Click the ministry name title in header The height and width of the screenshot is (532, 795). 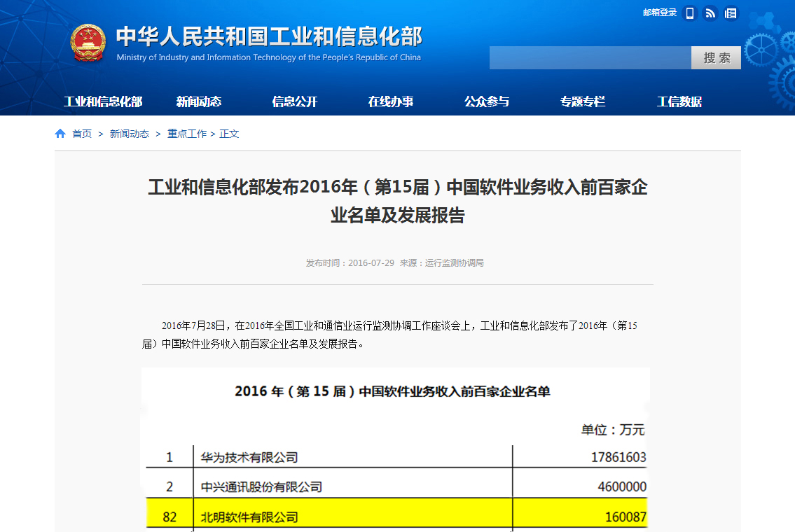pyautogui.click(x=269, y=36)
